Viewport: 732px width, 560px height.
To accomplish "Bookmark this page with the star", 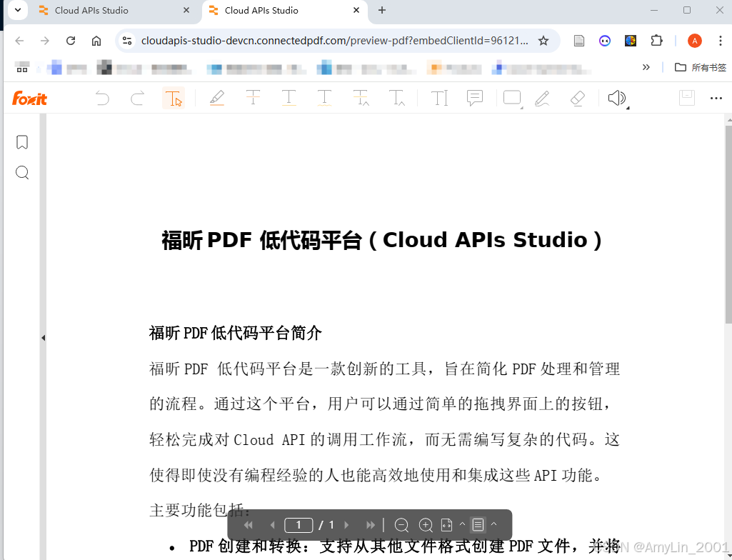I will coord(543,41).
